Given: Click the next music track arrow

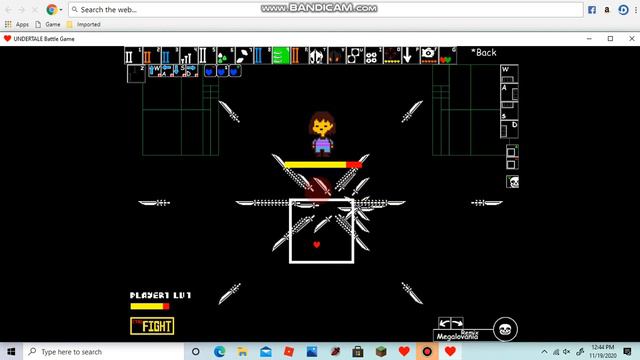Looking at the screenshot, I should coord(457,323).
